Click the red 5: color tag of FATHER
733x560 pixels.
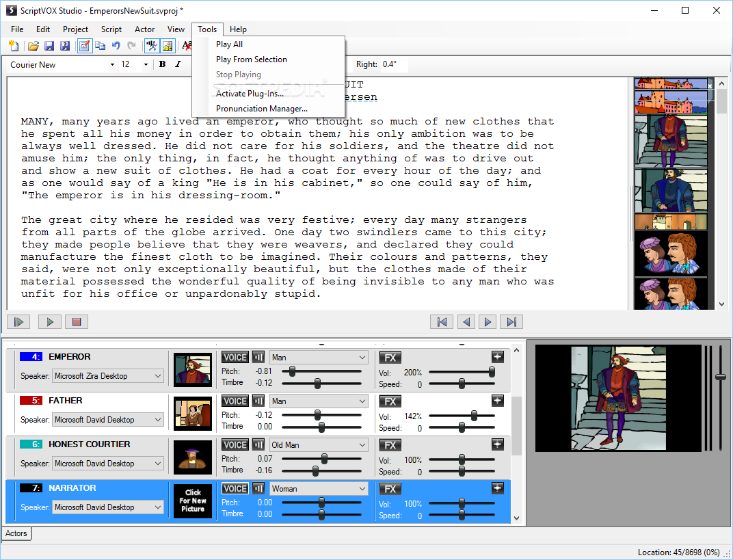point(31,401)
